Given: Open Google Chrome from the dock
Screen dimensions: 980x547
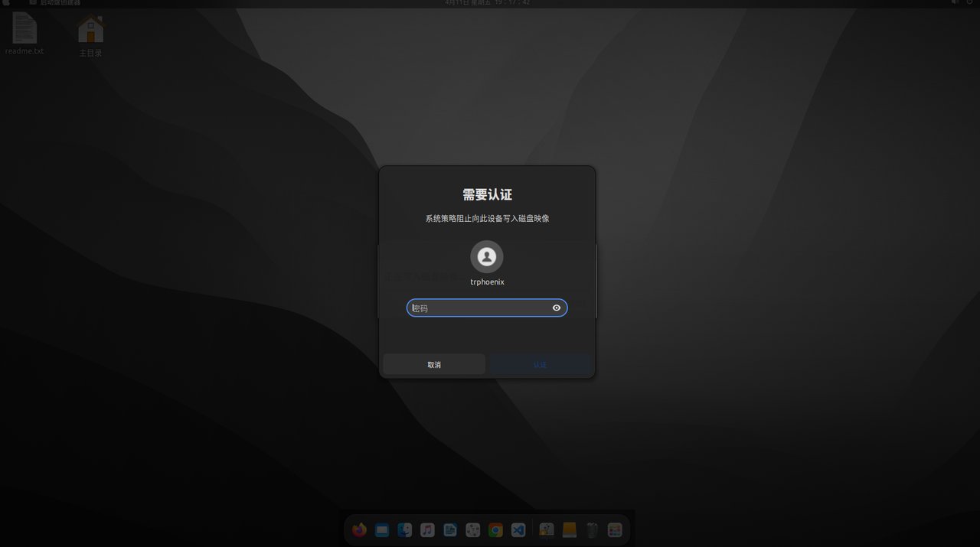Looking at the screenshot, I should click(495, 530).
